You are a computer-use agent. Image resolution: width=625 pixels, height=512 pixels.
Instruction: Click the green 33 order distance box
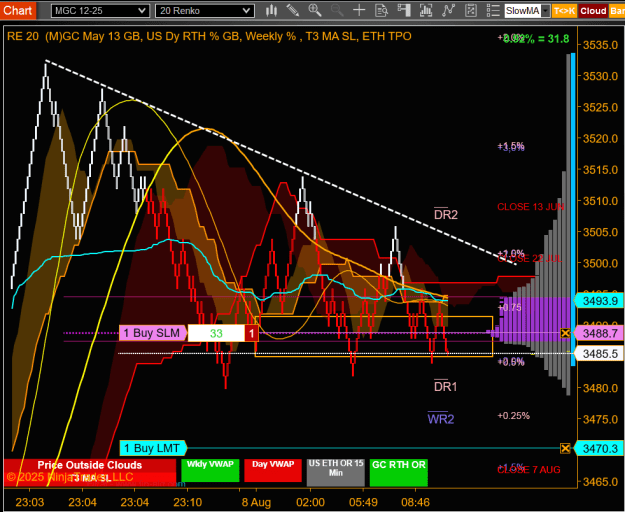(x=216, y=333)
